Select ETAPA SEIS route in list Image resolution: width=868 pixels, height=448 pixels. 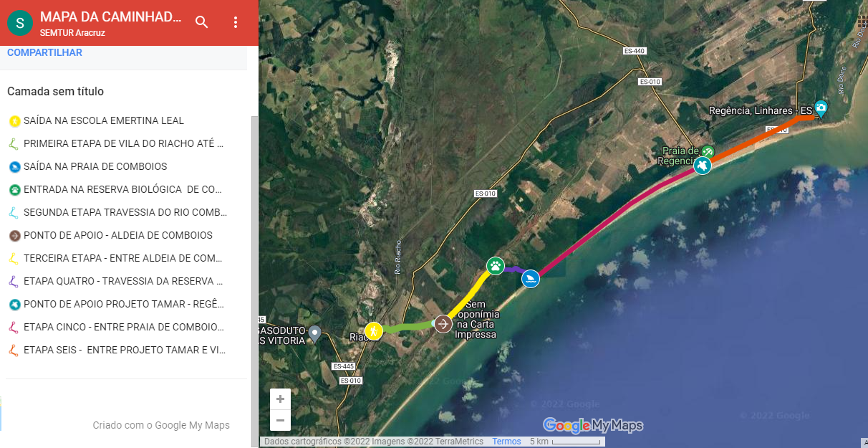[x=125, y=350]
